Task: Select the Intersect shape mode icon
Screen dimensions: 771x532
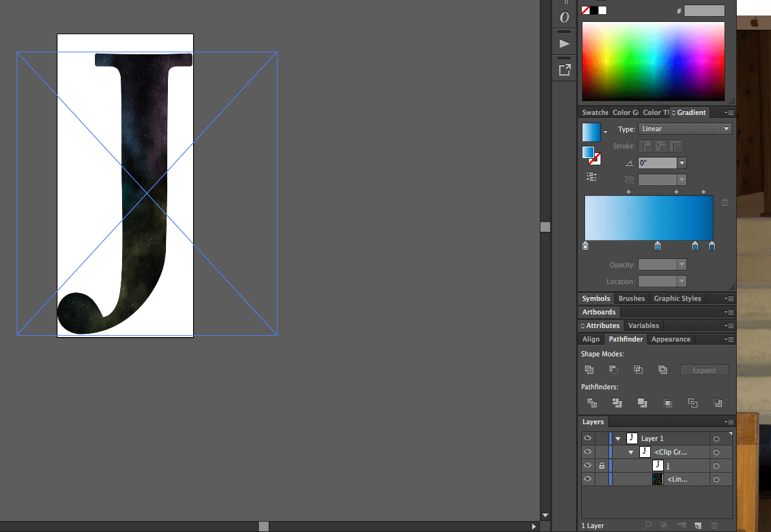Action: 638,369
